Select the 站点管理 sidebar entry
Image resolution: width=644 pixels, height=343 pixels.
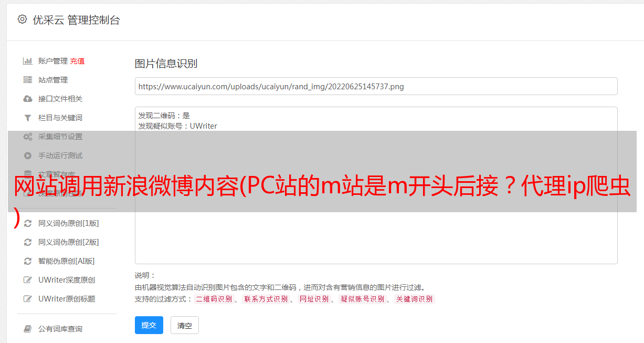tap(53, 80)
